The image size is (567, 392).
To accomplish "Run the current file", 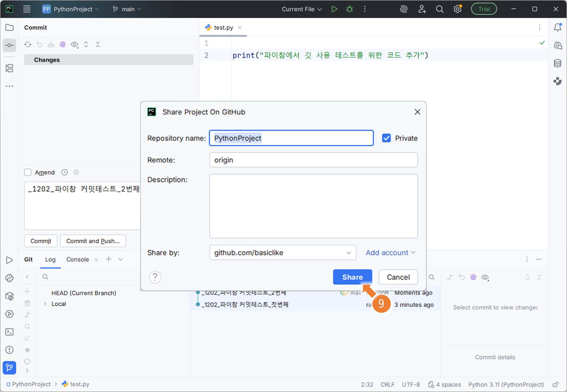I will (334, 9).
